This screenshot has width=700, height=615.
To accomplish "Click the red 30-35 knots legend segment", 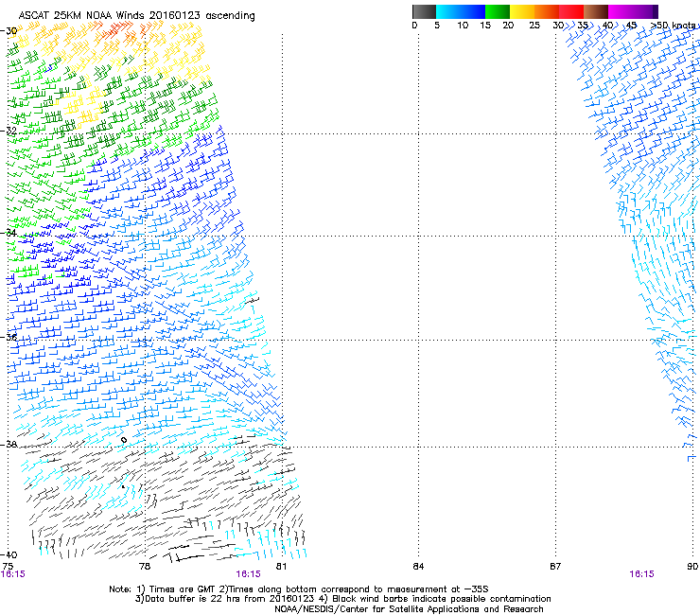I will (x=571, y=11).
